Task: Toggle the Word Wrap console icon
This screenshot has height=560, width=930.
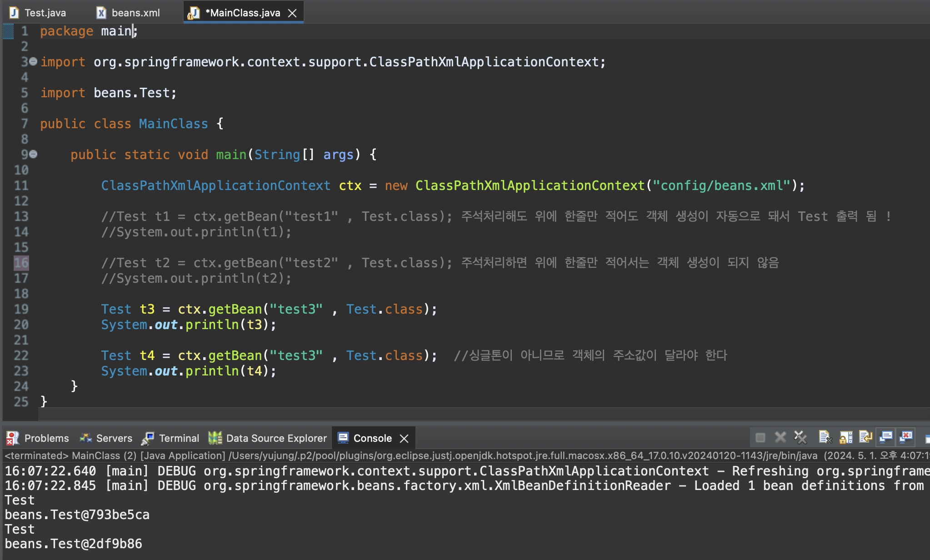Action: [865, 438]
